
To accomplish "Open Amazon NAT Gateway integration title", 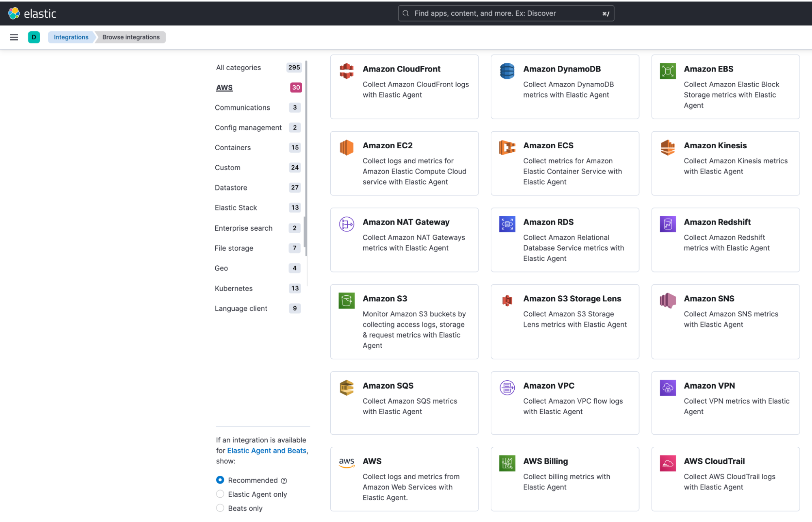I will click(x=406, y=222).
